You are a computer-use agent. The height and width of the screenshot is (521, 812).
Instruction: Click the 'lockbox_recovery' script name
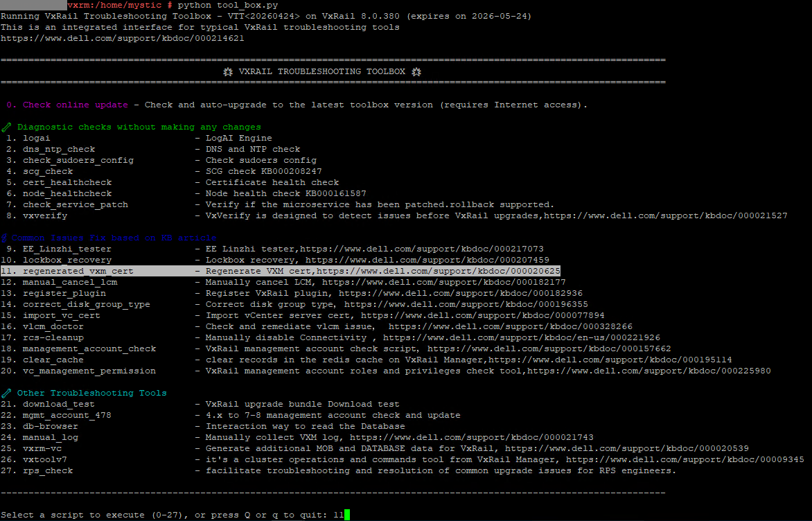click(x=67, y=260)
